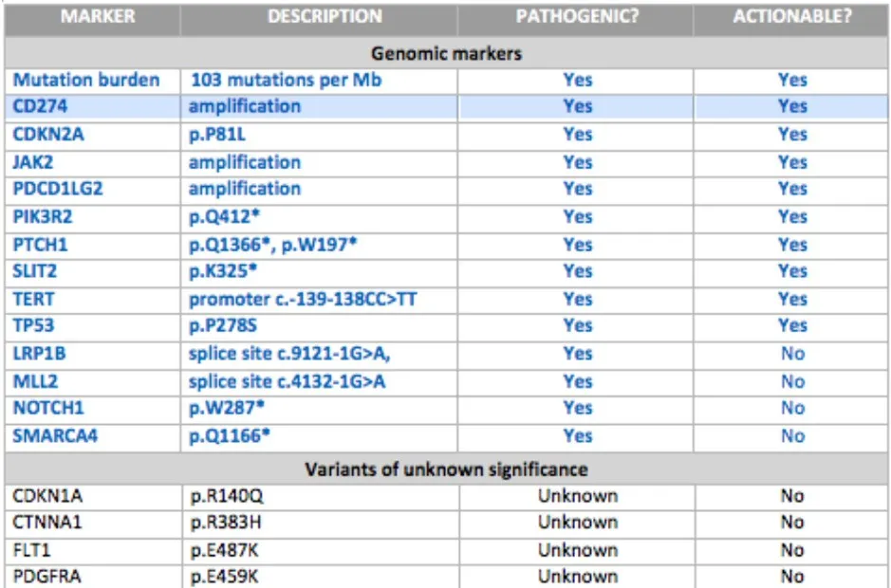Select the 'splice site c.9121-1G>A,' description
The height and width of the screenshot is (588, 891).
point(289,354)
